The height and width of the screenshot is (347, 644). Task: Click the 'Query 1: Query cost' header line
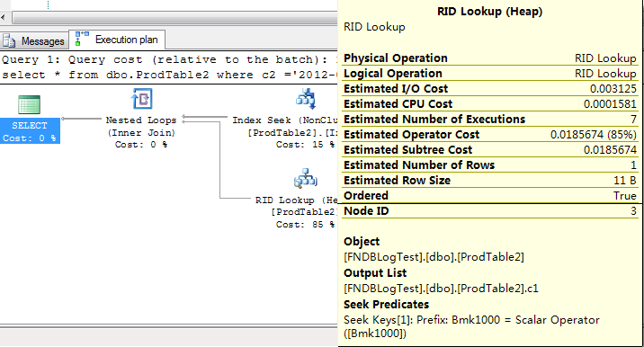coord(168,59)
